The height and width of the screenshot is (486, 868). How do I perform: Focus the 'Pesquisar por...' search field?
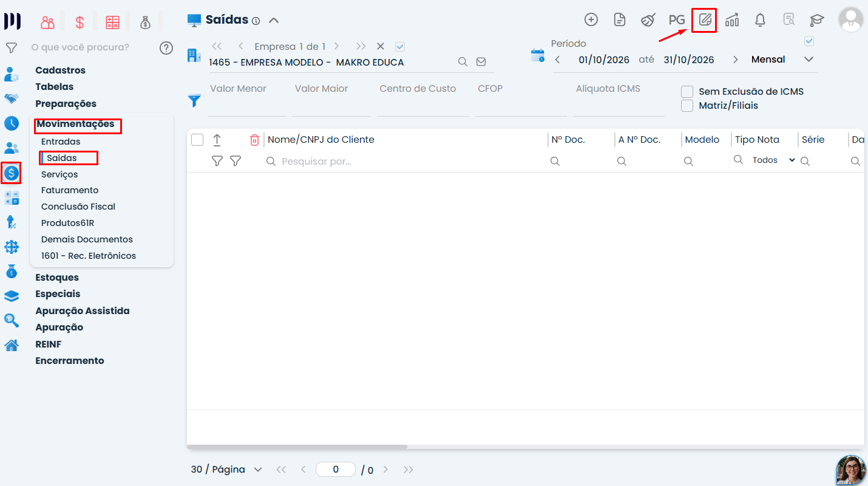click(404, 162)
